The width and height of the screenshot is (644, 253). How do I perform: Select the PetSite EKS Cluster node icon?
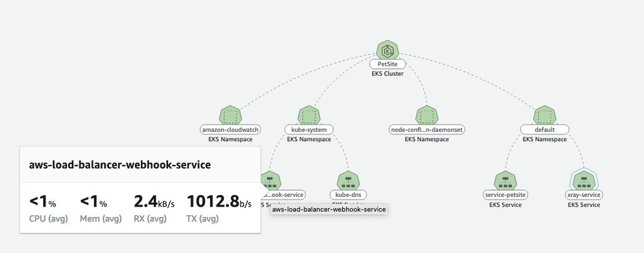(387, 50)
